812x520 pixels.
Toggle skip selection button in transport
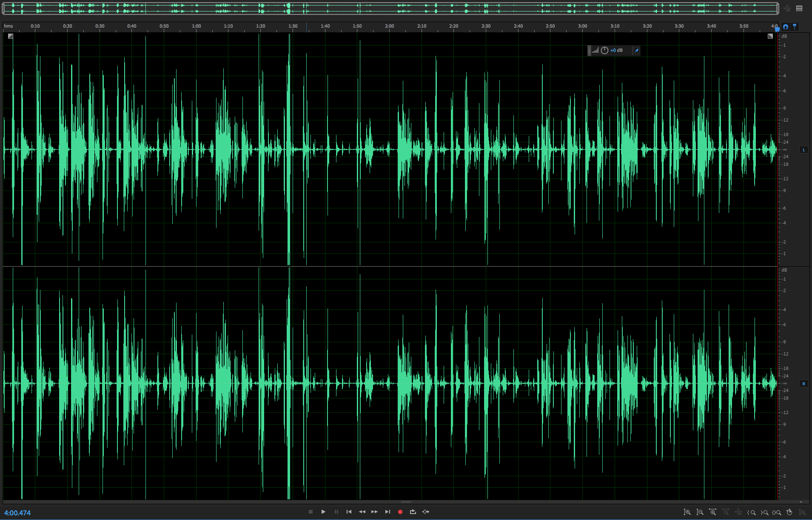click(426, 512)
